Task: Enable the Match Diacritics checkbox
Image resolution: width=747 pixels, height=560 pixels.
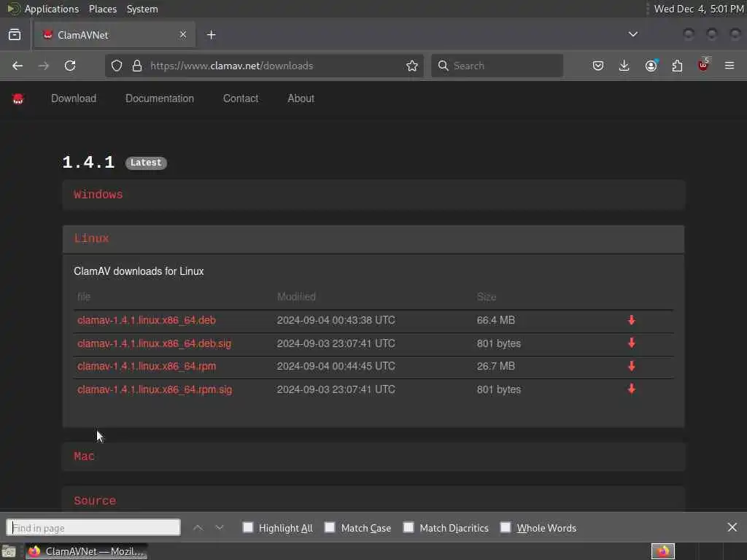Action: tap(409, 527)
